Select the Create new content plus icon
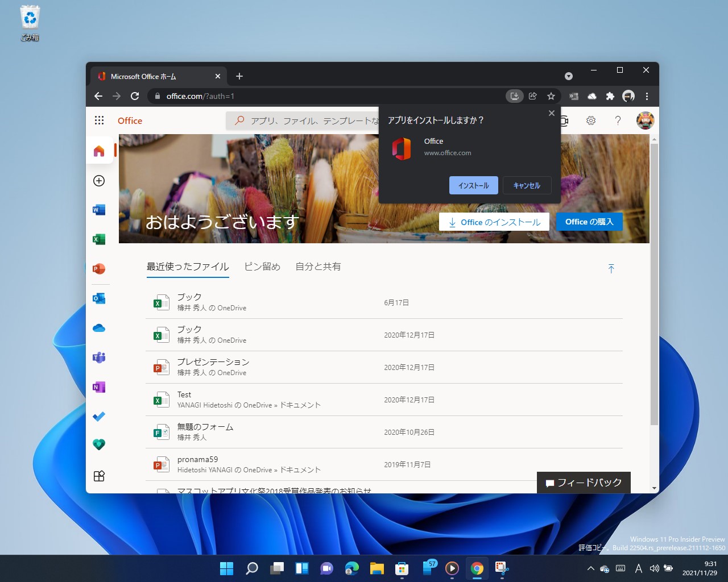Image resolution: width=728 pixels, height=582 pixels. click(x=99, y=181)
